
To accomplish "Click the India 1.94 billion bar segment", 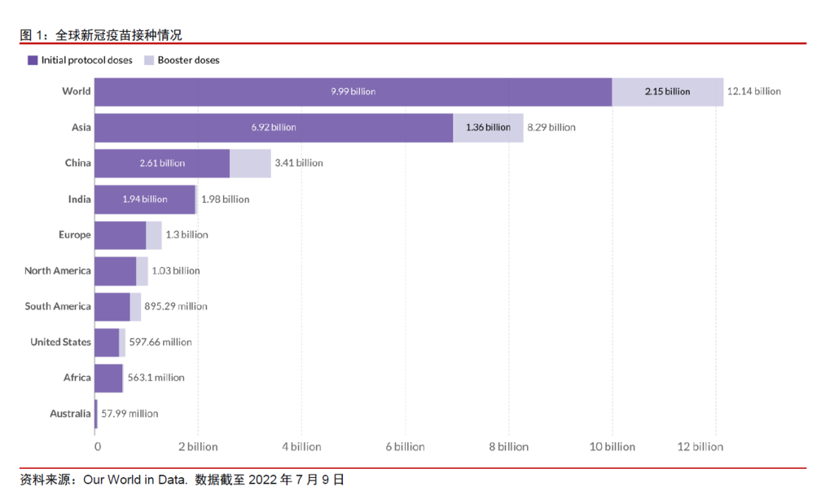I will tap(145, 199).
